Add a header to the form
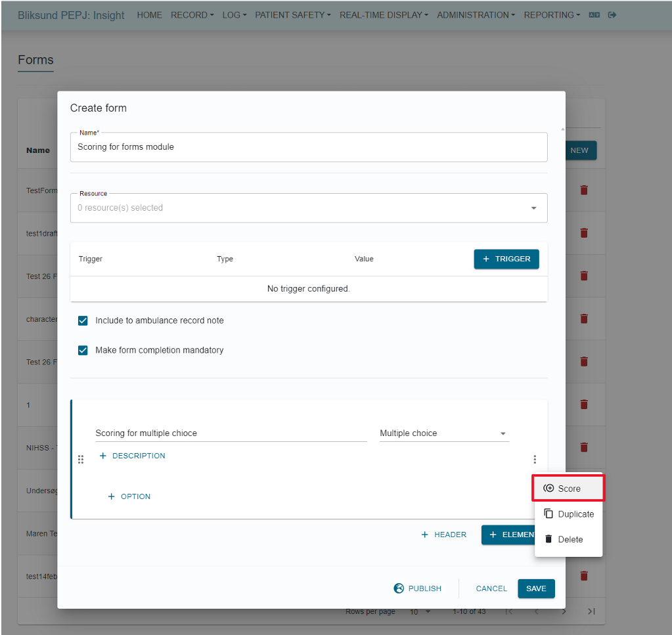 pyautogui.click(x=443, y=535)
